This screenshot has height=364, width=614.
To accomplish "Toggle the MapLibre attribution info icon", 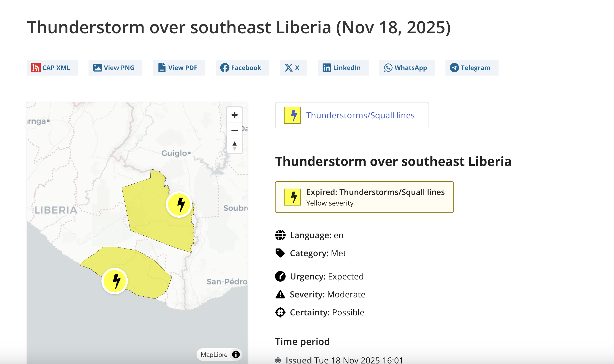I will [x=236, y=354].
